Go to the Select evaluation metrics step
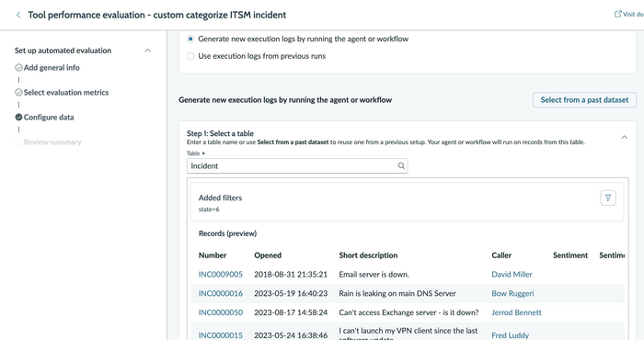Screen dimensions: 644x340 coord(66,93)
